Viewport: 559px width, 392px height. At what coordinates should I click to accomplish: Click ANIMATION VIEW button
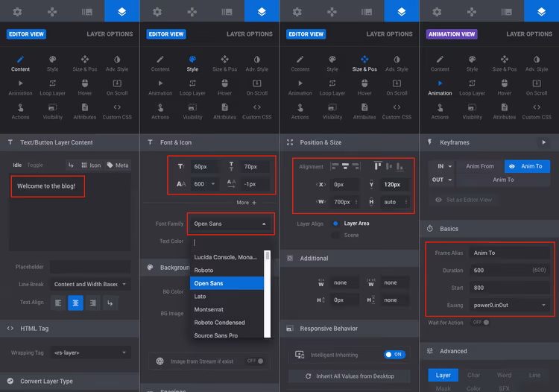tap(452, 34)
